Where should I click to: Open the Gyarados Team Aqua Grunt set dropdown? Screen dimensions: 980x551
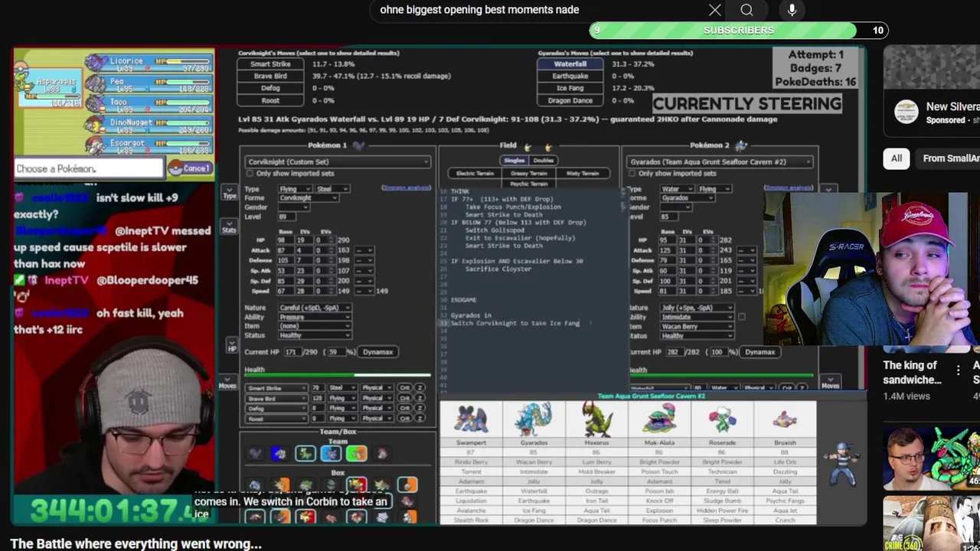pyautogui.click(x=720, y=161)
